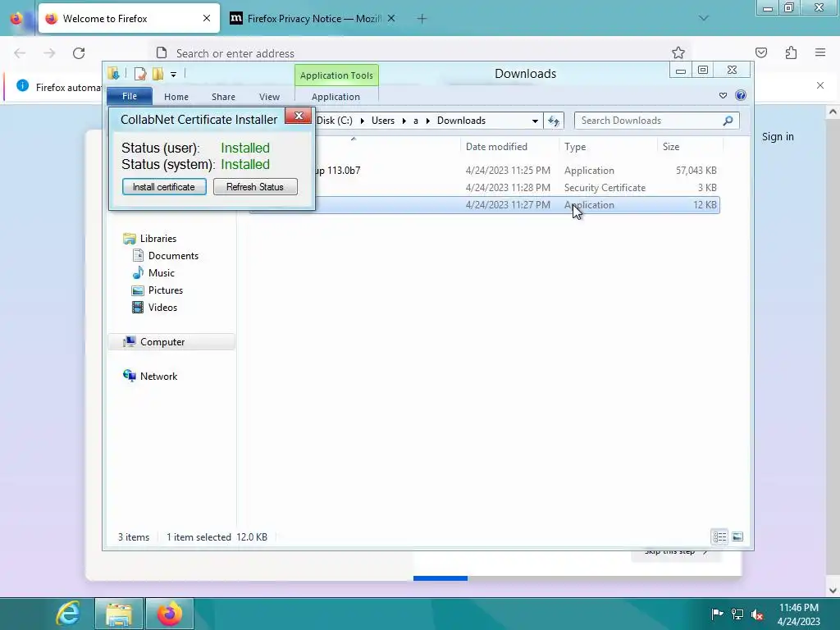
Task: Sort files by Size column
Action: tap(671, 147)
